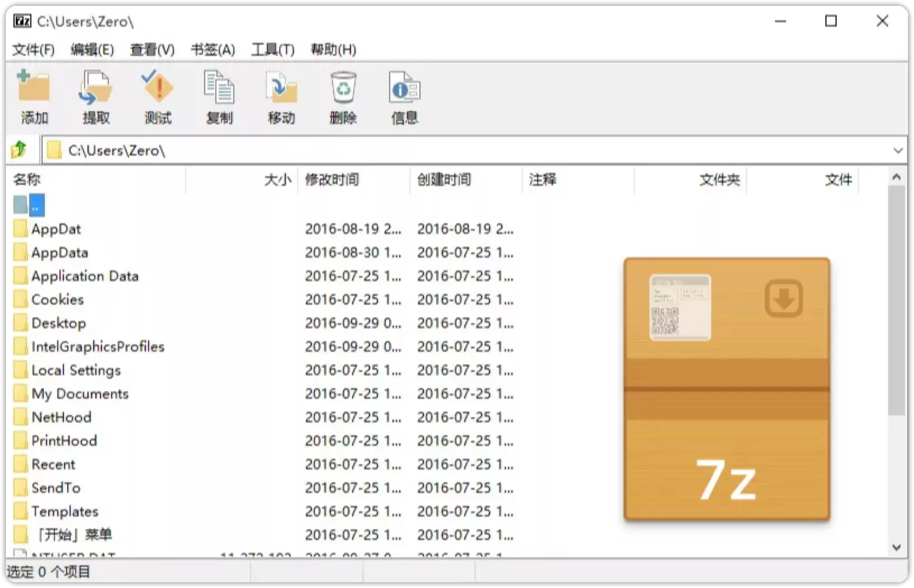This screenshot has width=914, height=588.
Task: Click the folder icon of AppDat
Action: pos(20,229)
